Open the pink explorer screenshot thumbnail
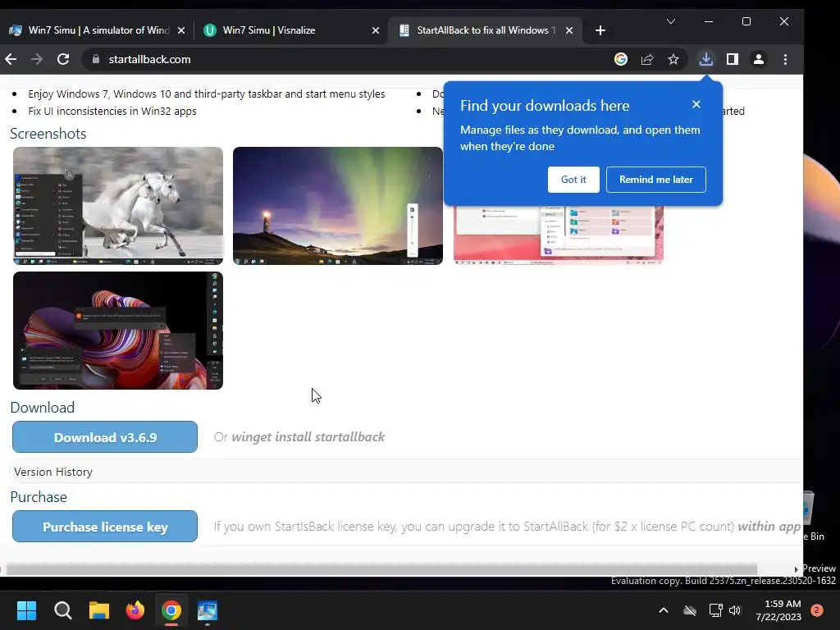This screenshot has width=840, height=630. point(558,235)
